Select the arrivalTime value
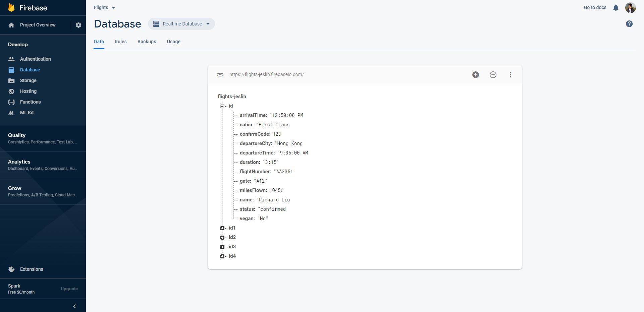 [x=286, y=115]
